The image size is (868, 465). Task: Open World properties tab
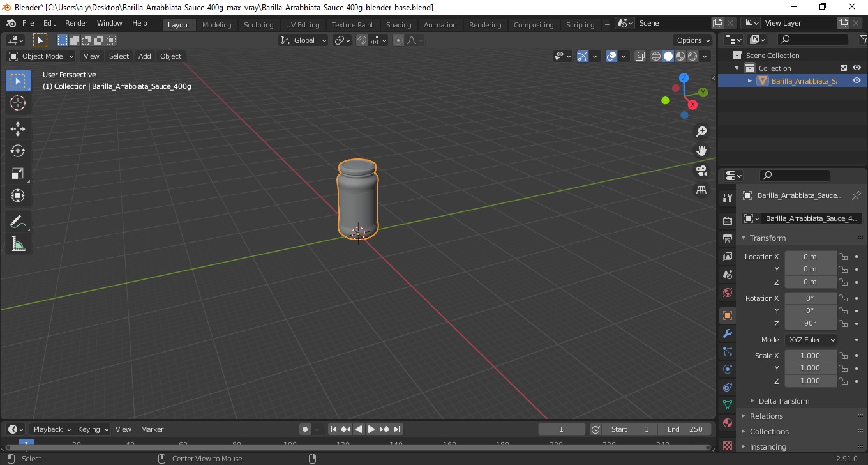click(x=728, y=293)
